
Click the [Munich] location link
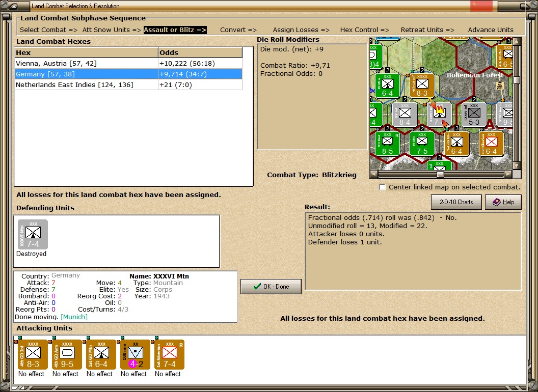coord(74,317)
